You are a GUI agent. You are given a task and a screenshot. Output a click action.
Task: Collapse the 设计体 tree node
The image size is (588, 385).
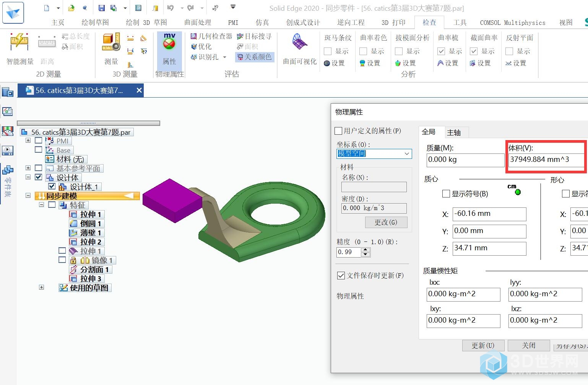[x=28, y=177]
